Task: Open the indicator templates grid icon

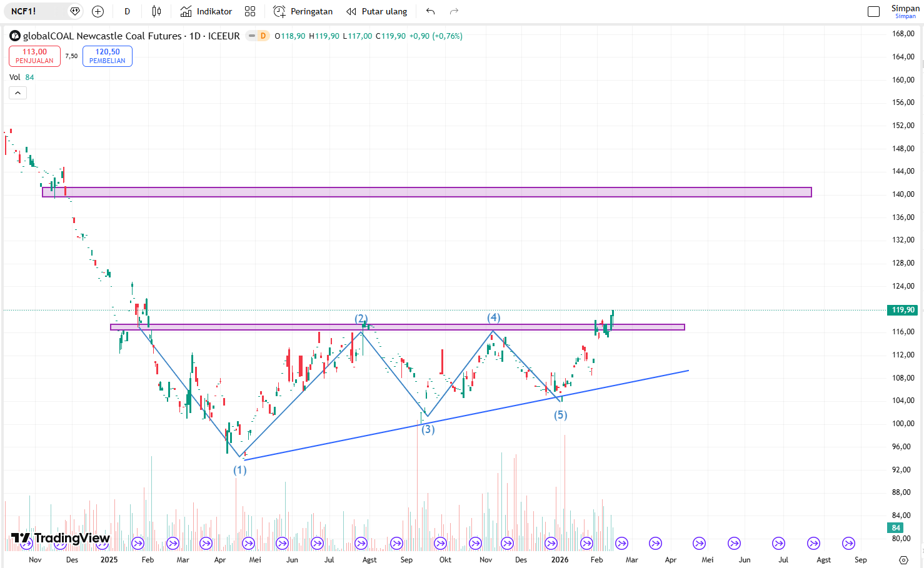Action: [x=250, y=11]
